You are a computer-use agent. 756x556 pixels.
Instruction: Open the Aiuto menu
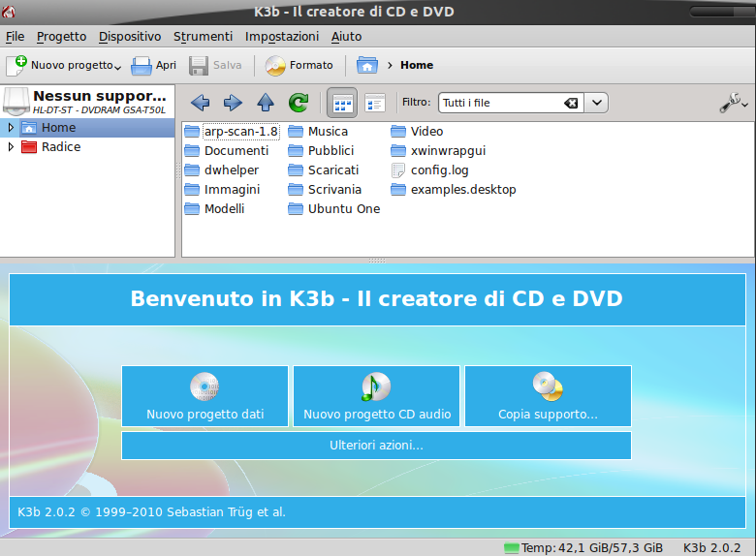click(346, 37)
